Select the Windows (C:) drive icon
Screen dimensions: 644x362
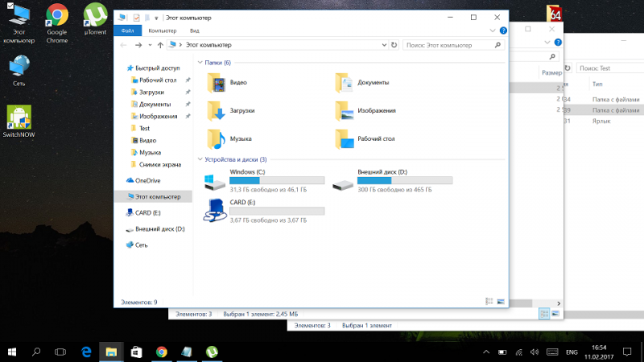coord(215,182)
